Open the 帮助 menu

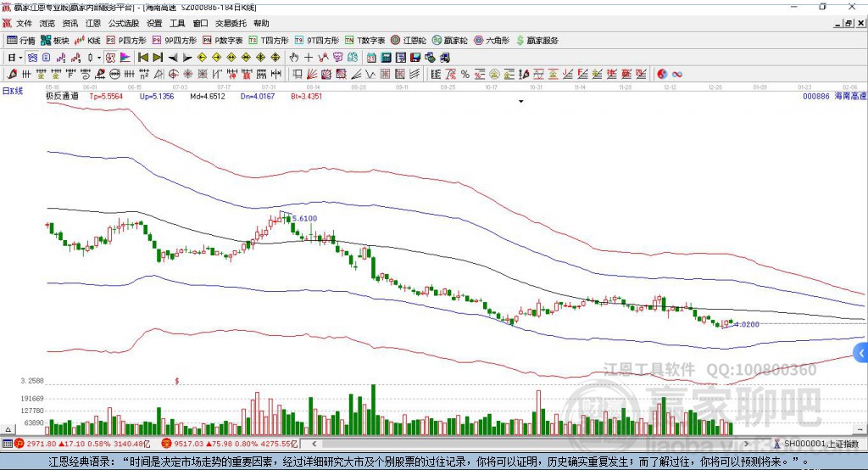(261, 23)
